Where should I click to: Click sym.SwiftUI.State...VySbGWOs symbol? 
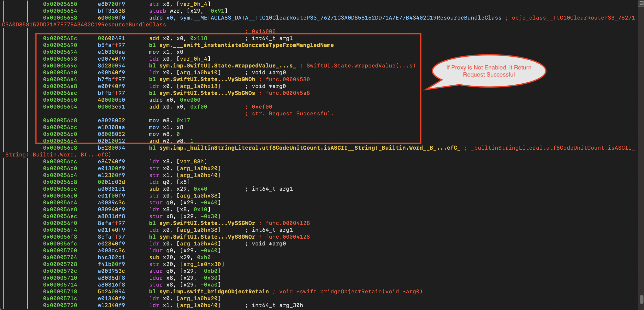click(207, 93)
